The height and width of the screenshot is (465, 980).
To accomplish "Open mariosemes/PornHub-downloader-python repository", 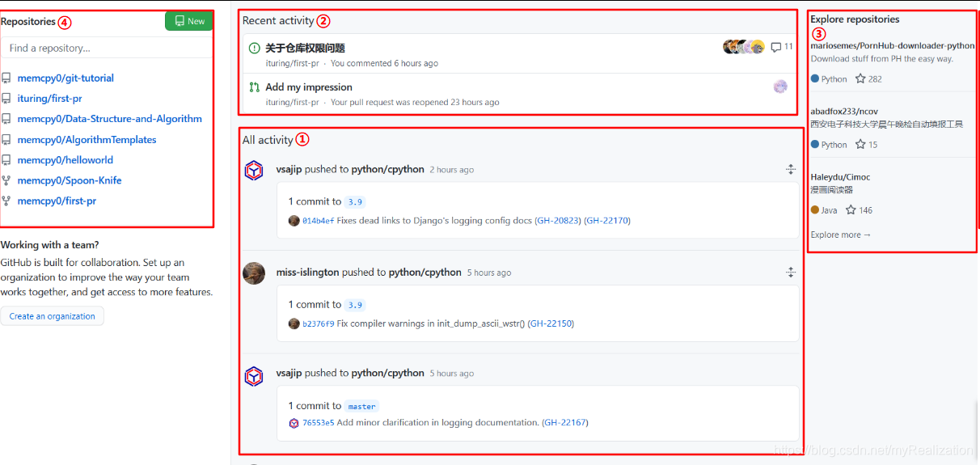I will [x=893, y=46].
